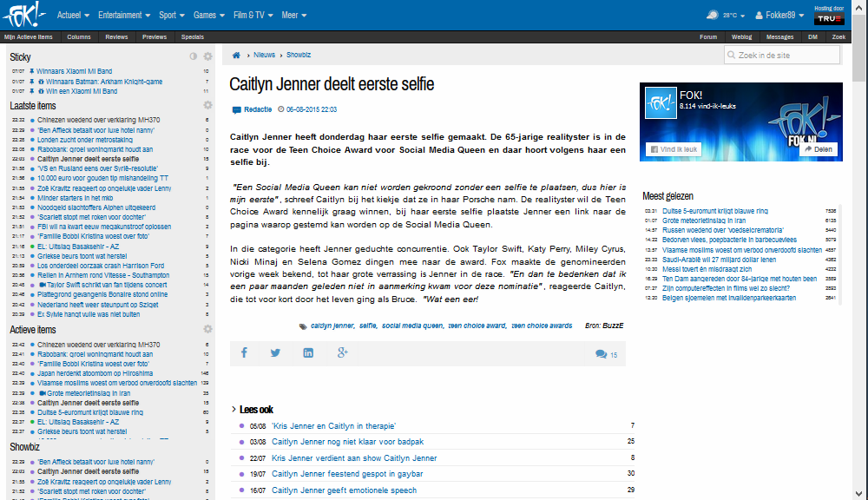The width and height of the screenshot is (868, 500).
Task: Expand the Meer dropdown menu
Action: pyautogui.click(x=294, y=15)
